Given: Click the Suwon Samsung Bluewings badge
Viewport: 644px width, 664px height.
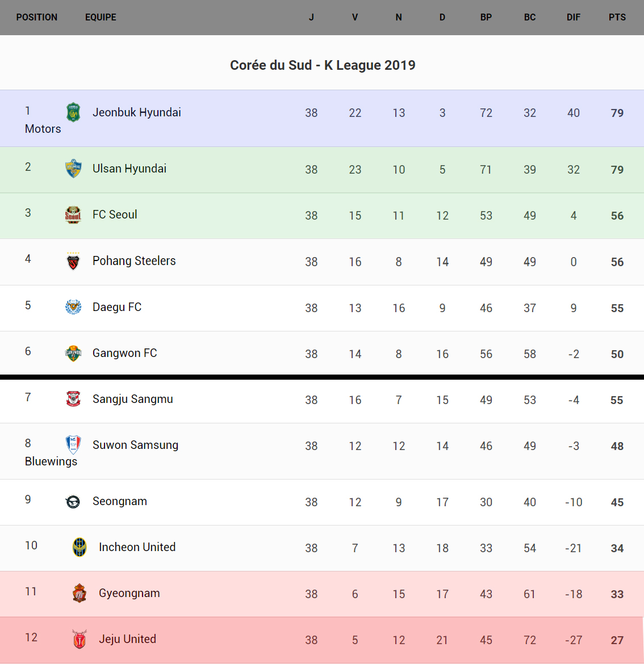Looking at the screenshot, I should pyautogui.click(x=73, y=445).
